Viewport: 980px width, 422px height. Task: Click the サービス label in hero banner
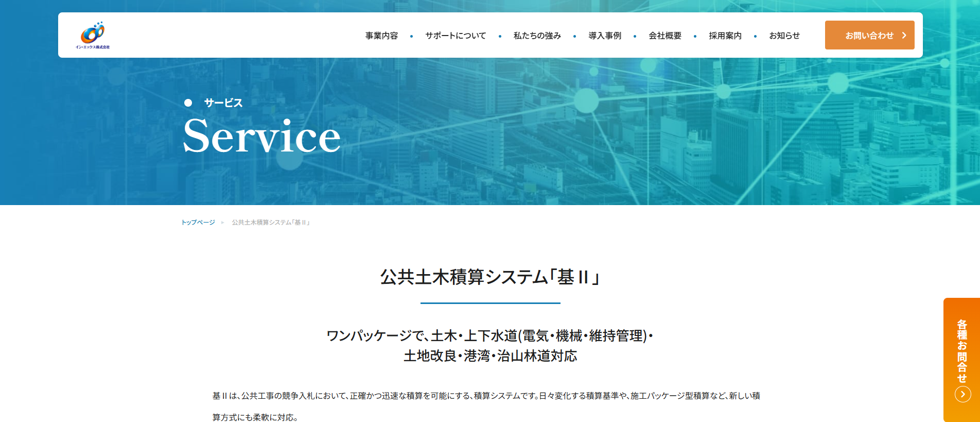[223, 103]
